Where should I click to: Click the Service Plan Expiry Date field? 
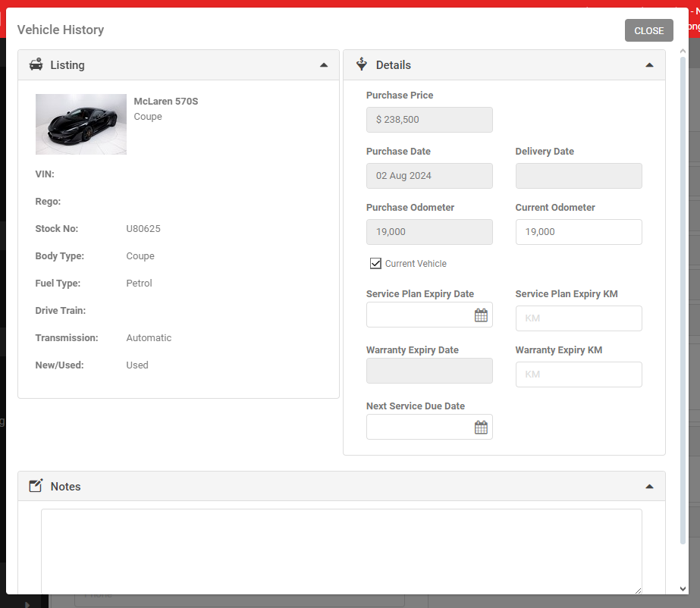[419, 315]
